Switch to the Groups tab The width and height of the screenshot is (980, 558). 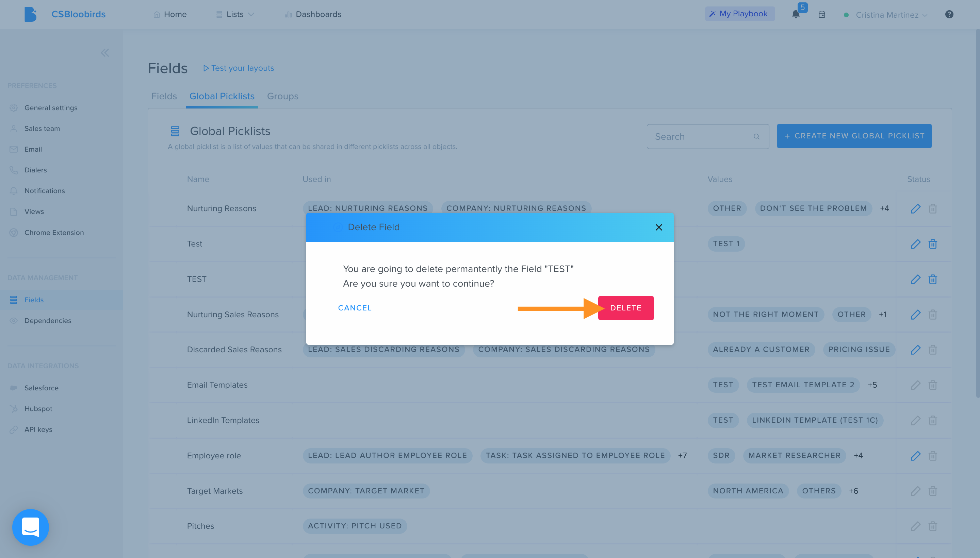[282, 96]
